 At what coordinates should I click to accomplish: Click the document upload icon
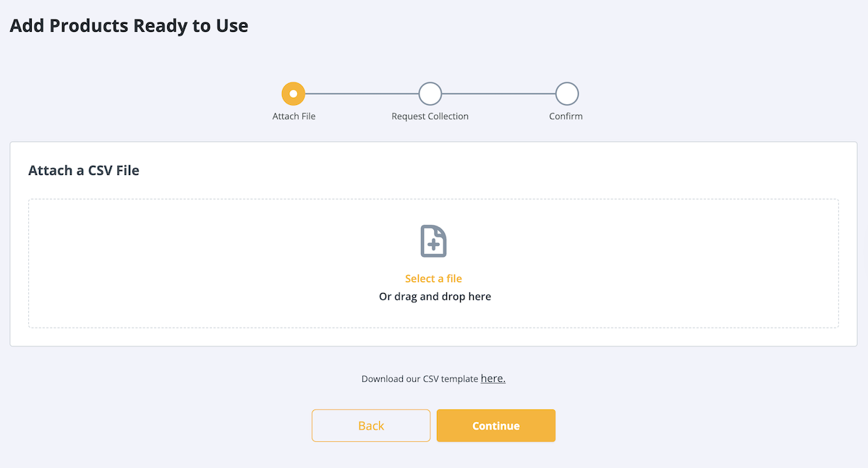[x=434, y=241]
